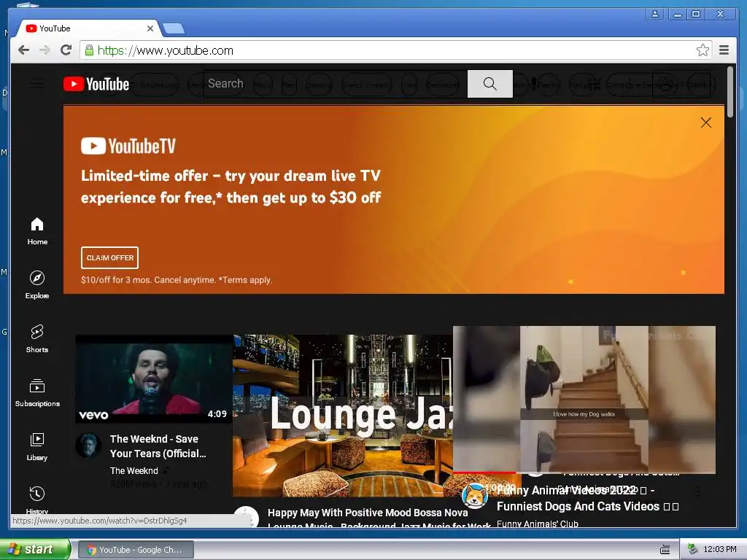The width and height of the screenshot is (747, 560).
Task: Click the 12:03 PM taskbar clock
Action: click(x=720, y=549)
